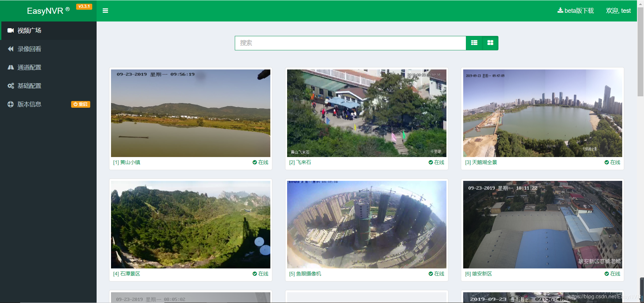This screenshot has width=644, height=303.
Task: Open the 石潭景区 camera thumbnail
Action: point(191,225)
